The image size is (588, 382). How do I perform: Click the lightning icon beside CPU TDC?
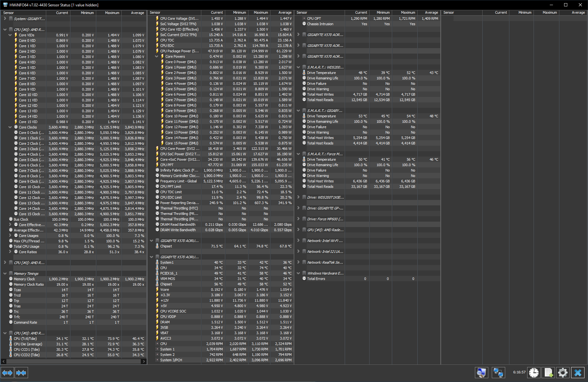[x=157, y=40]
